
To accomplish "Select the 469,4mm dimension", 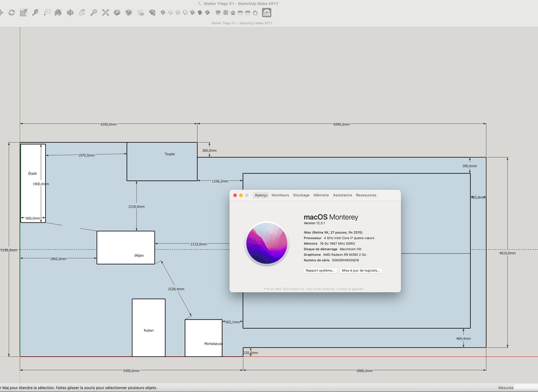I will (463, 338).
